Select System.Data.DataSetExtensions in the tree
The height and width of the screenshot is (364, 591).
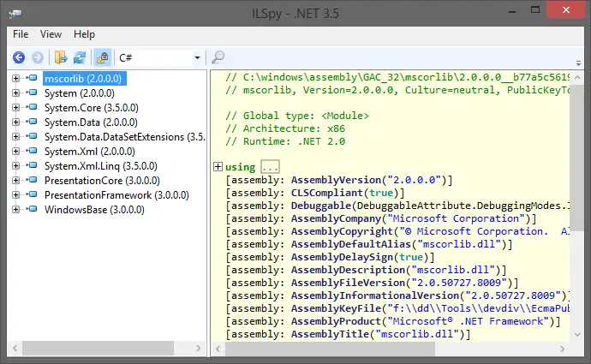click(x=125, y=137)
